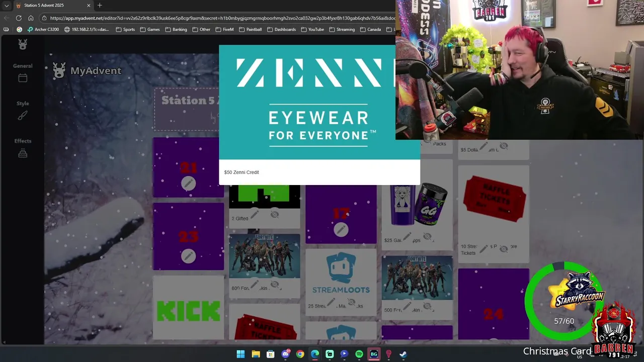The height and width of the screenshot is (362, 644).
Task: Edit the $5 Dollar door
Action: (484, 146)
